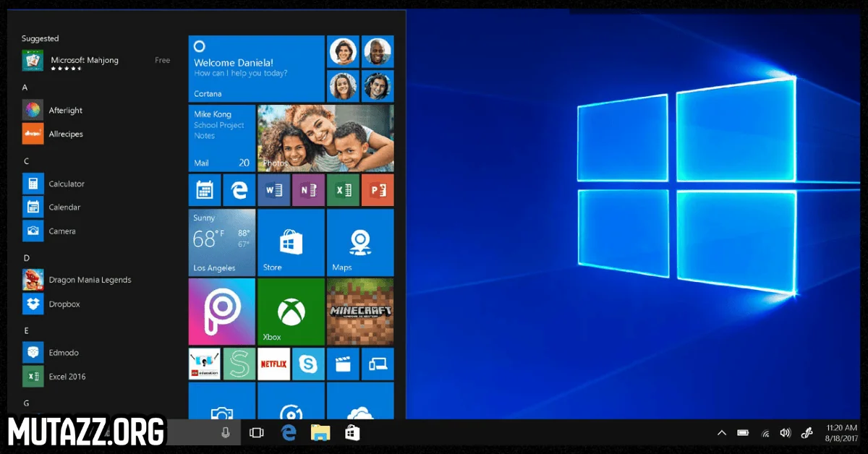
Task: Click the Microsoft Mahjong suggested app
Action: [x=83, y=61]
